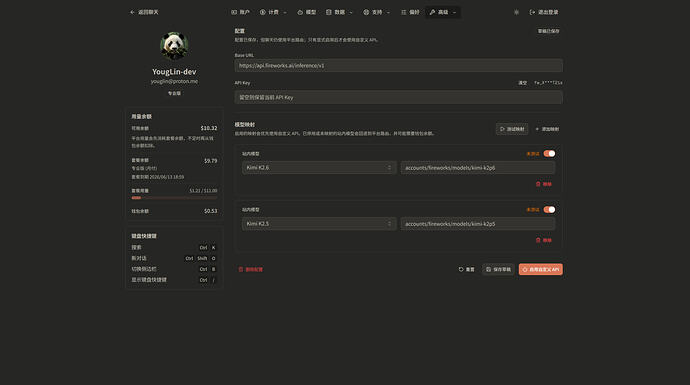Click the Ctrl B sidebar shortcut row
Viewport: 690px width, 385px height.
(174, 269)
